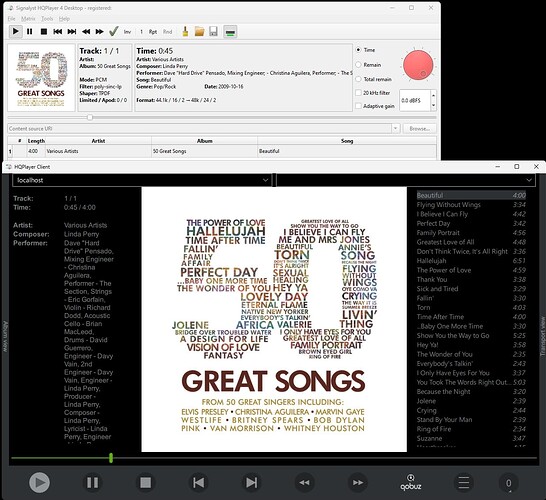Toggle the Adaptive gain checkbox

(358, 106)
